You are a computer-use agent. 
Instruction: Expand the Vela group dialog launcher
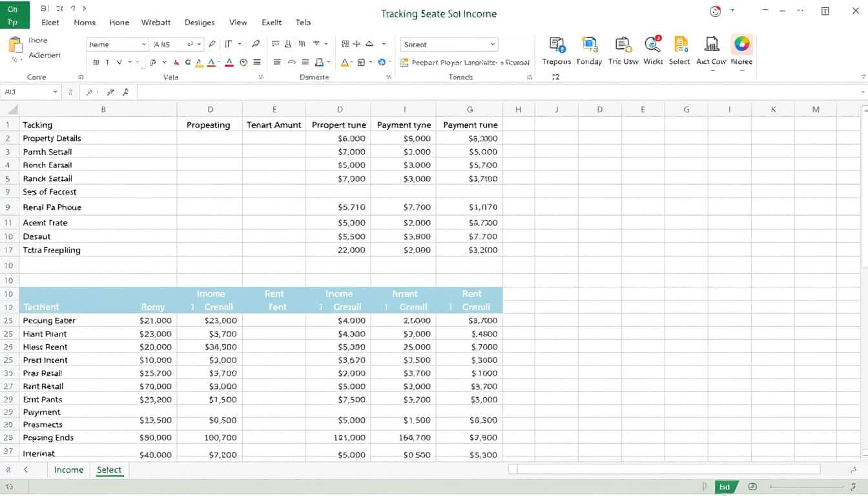(261, 77)
